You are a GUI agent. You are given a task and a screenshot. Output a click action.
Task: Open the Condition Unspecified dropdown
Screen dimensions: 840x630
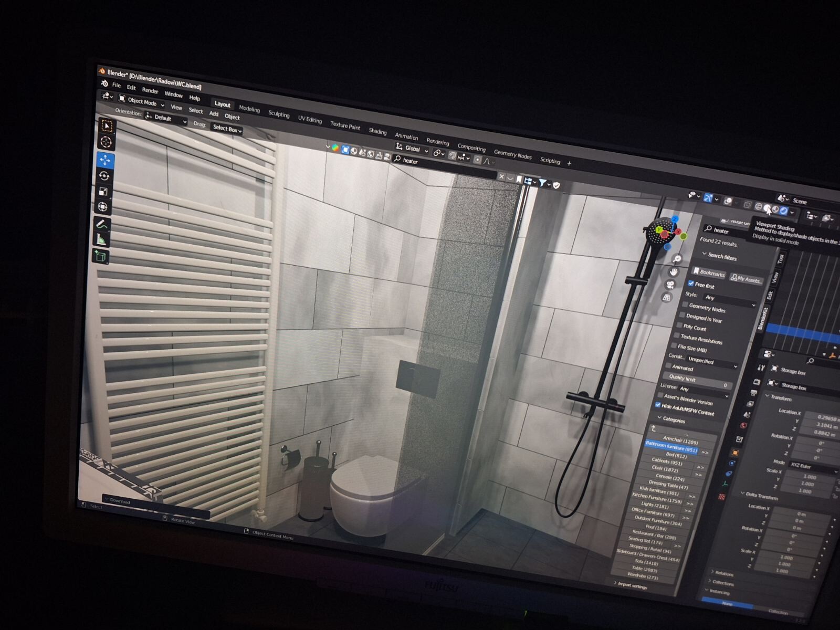[711, 362]
